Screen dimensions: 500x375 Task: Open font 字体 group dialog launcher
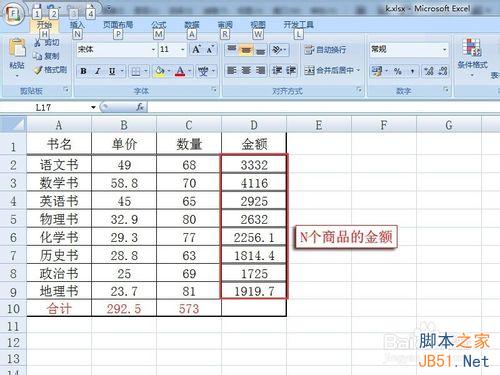[214, 90]
